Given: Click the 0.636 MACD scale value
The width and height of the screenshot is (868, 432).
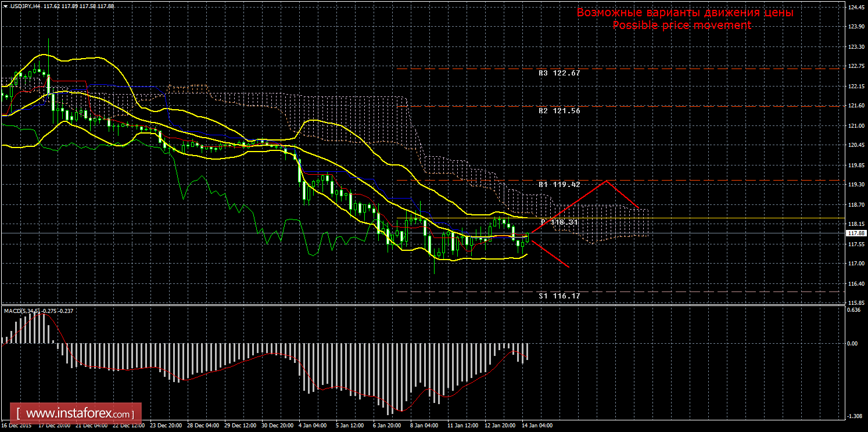Looking at the screenshot, I should point(853,309).
